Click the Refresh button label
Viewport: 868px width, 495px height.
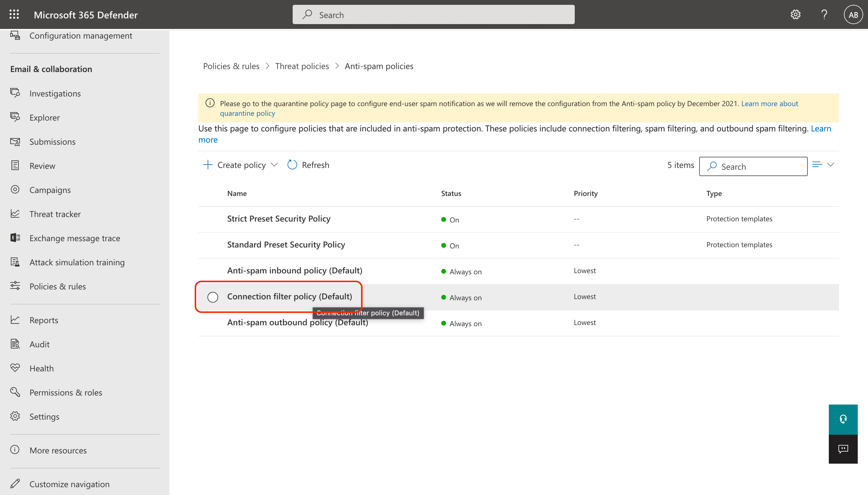(315, 165)
